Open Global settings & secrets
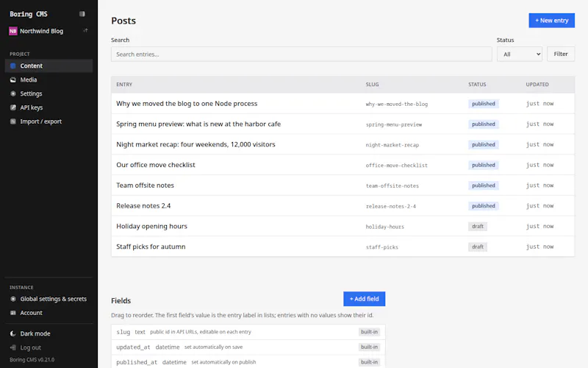Screen dimensions: 588x368 click(x=49, y=299)
